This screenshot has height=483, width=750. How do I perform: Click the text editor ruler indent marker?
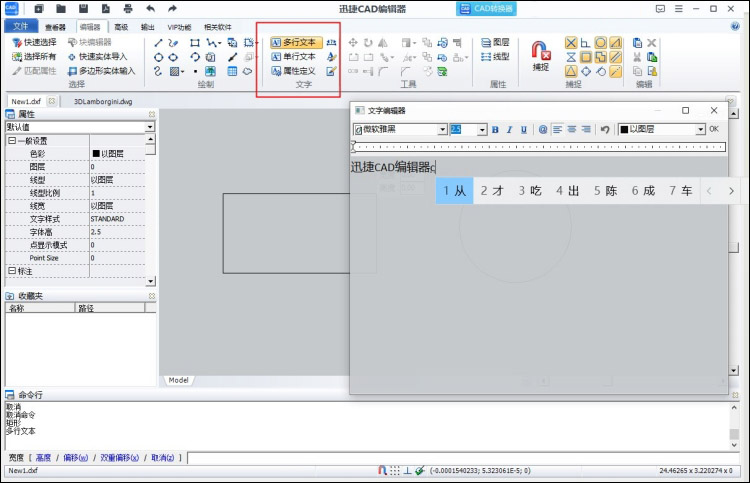click(x=353, y=146)
